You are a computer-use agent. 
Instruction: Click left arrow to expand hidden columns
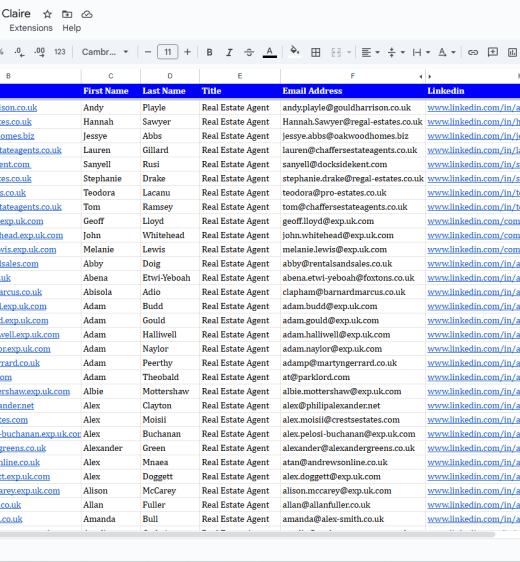pos(421,76)
